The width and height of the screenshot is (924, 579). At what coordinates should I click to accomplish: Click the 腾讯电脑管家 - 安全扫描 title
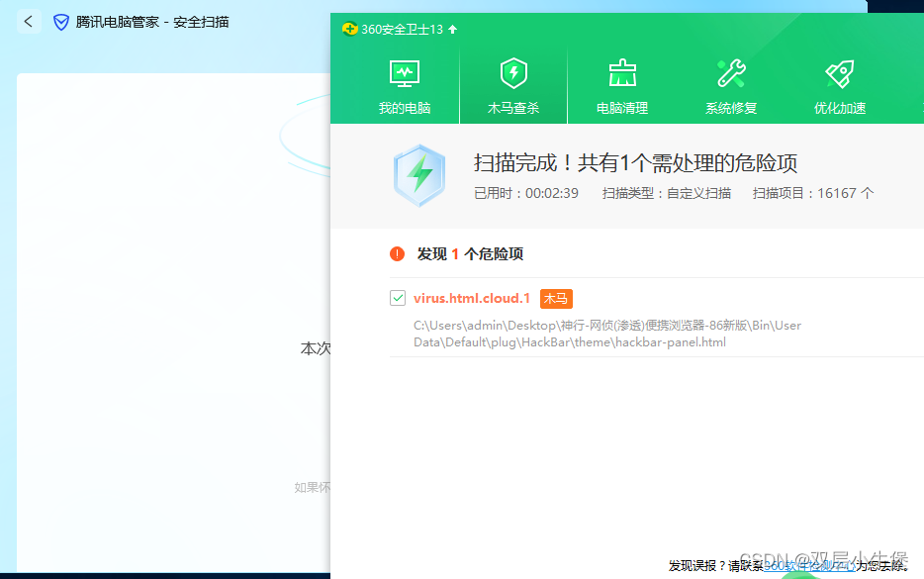pos(152,23)
